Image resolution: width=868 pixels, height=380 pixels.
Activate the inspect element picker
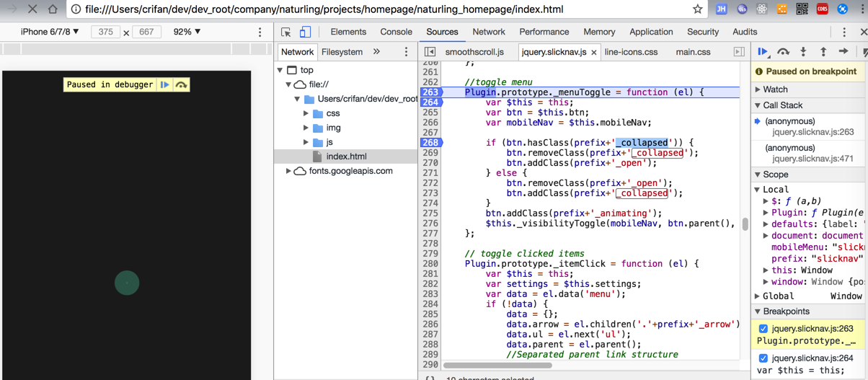(x=286, y=32)
